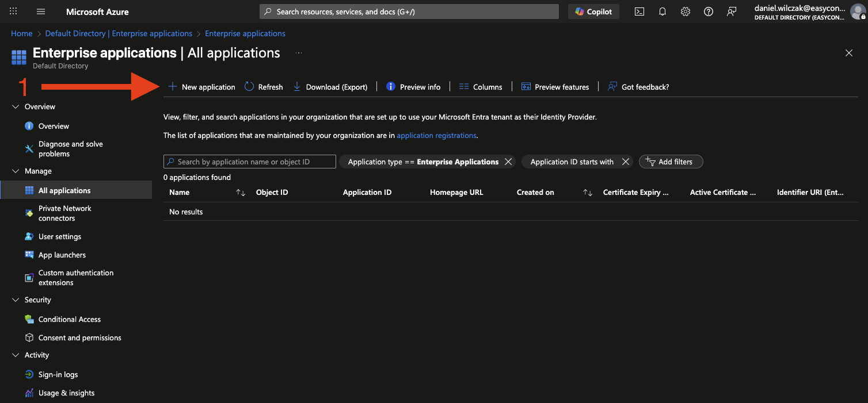Open the Columns chooser

481,87
